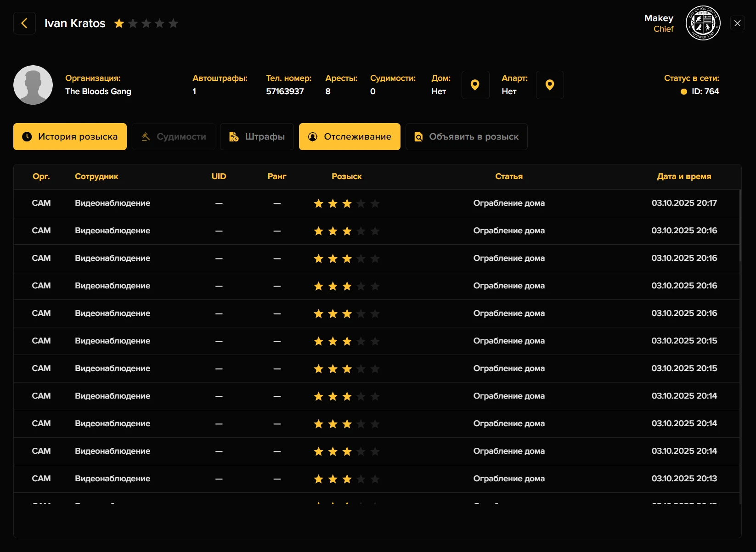The height and width of the screenshot is (552, 756).
Task: Click the back arrow button
Action: 24,23
